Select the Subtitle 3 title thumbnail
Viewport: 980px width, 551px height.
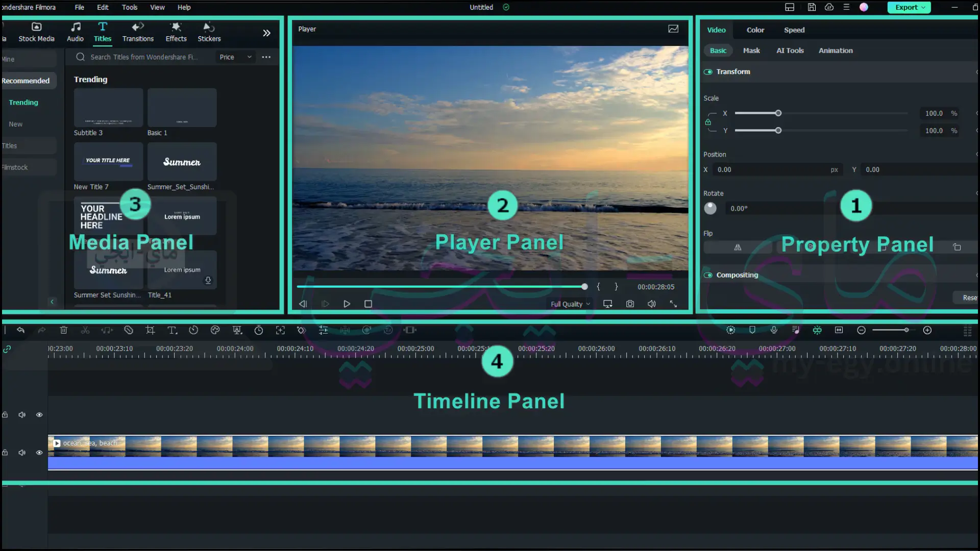[108, 108]
